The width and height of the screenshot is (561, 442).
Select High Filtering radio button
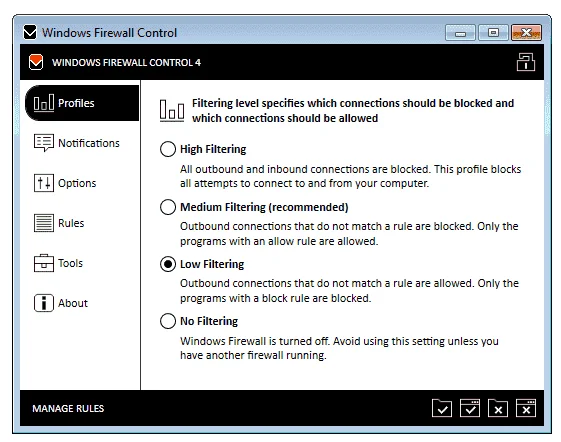168,149
